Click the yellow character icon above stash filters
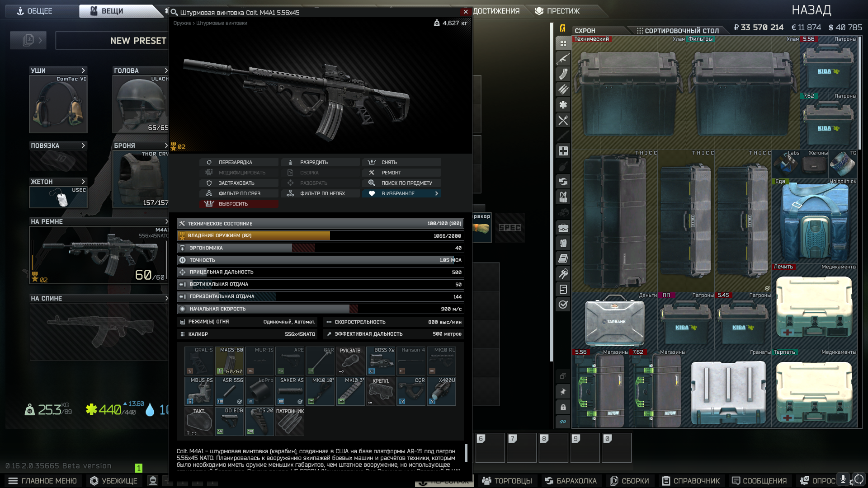 pyautogui.click(x=563, y=28)
